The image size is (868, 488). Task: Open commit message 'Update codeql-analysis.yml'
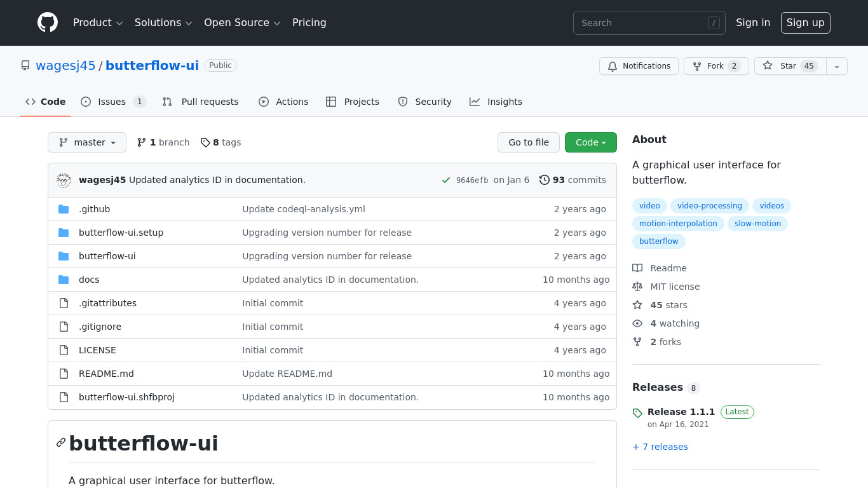[x=304, y=209]
